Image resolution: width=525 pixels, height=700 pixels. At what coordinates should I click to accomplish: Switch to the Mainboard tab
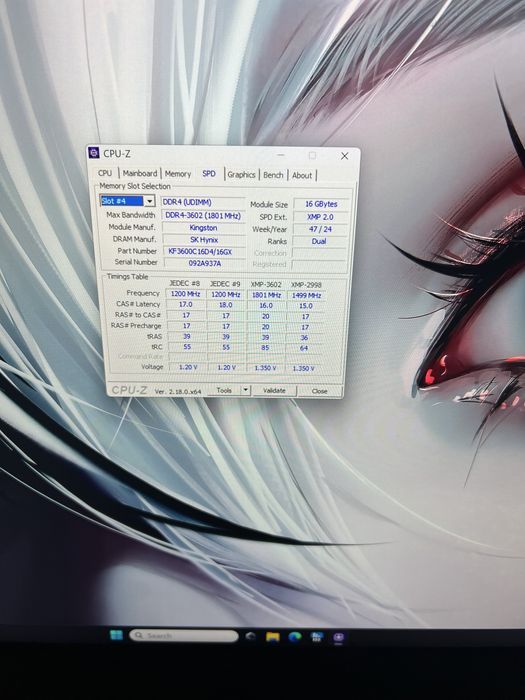click(x=140, y=173)
